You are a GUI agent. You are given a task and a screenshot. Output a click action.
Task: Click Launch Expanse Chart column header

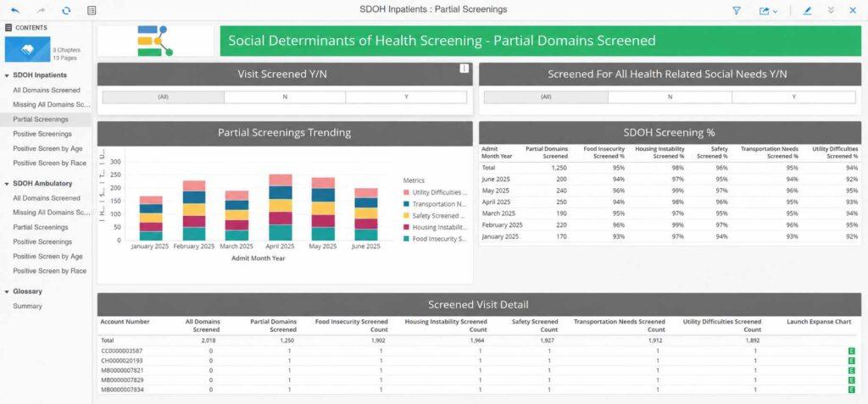tap(819, 322)
